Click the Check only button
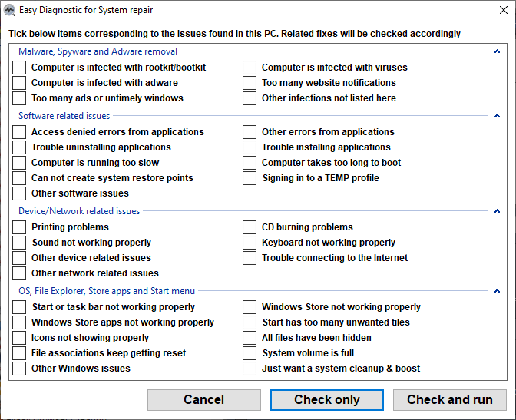 [x=327, y=400]
